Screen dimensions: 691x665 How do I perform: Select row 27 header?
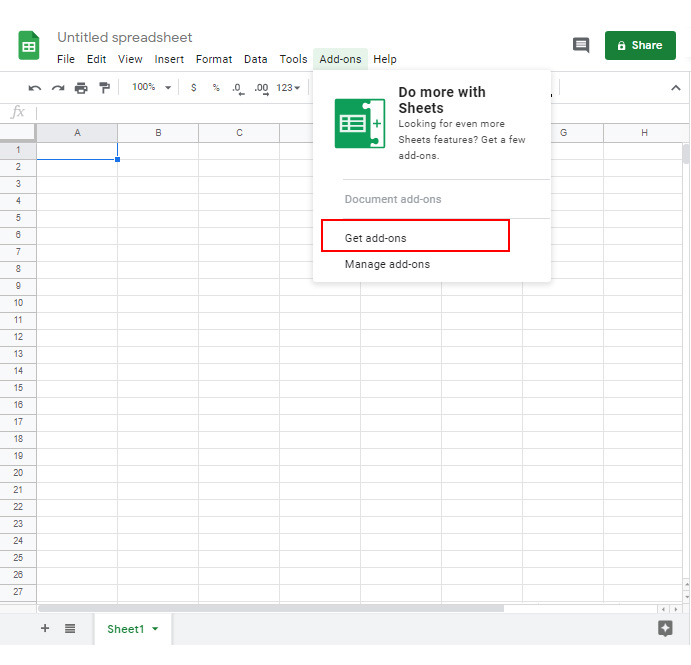[18, 592]
